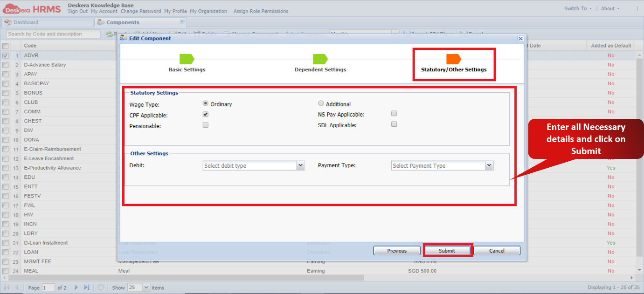The width and height of the screenshot is (644, 294).
Task: Select the Basic Settings wizard step arrow
Action: coord(187,59)
